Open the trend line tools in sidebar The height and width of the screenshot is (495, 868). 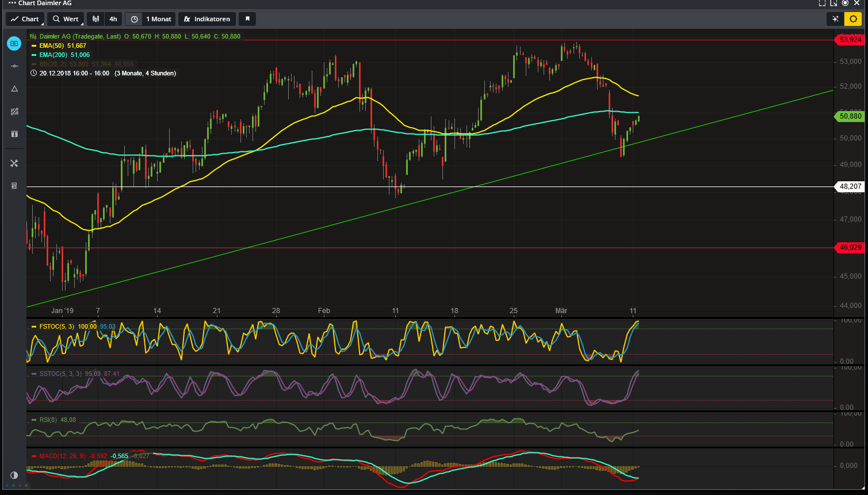tap(14, 111)
